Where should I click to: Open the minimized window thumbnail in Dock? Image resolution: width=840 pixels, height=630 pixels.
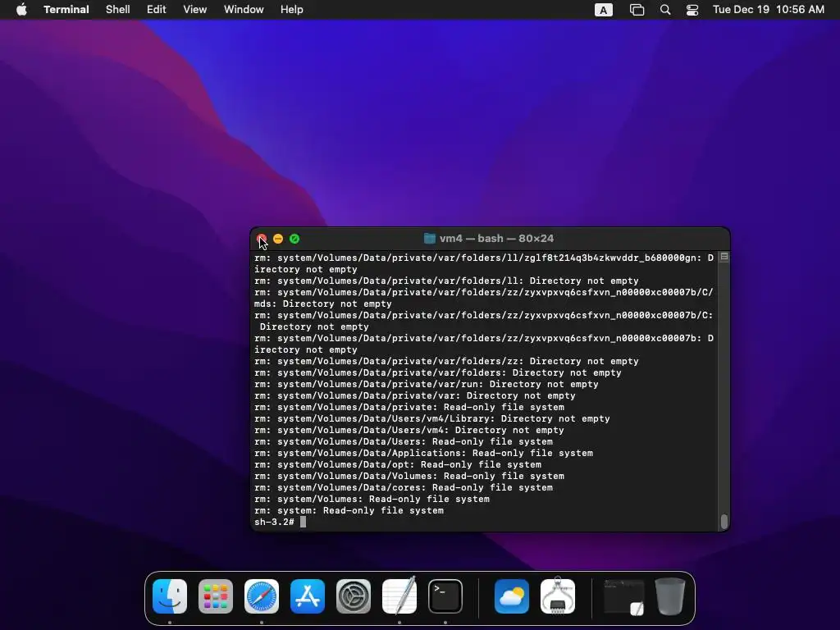click(624, 596)
